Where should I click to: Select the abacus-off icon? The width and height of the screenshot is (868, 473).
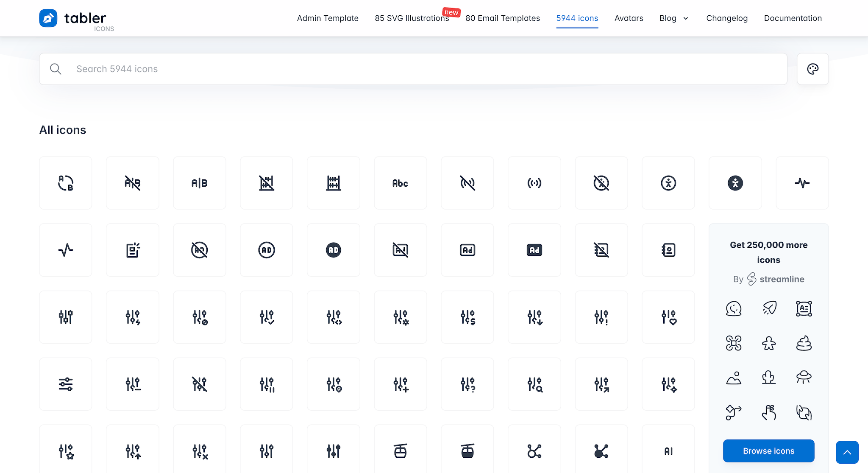click(267, 183)
